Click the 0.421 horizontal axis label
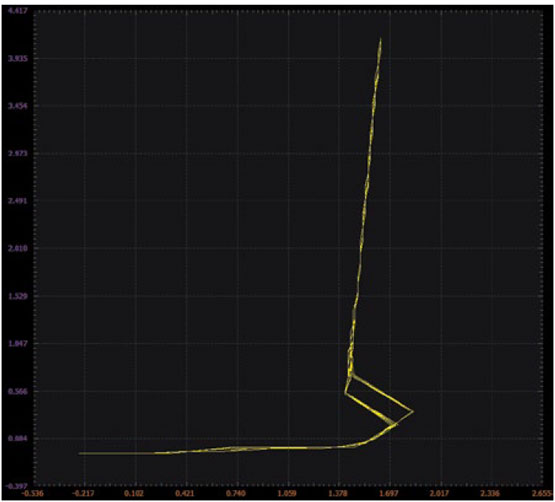The image size is (555, 502). point(187,494)
